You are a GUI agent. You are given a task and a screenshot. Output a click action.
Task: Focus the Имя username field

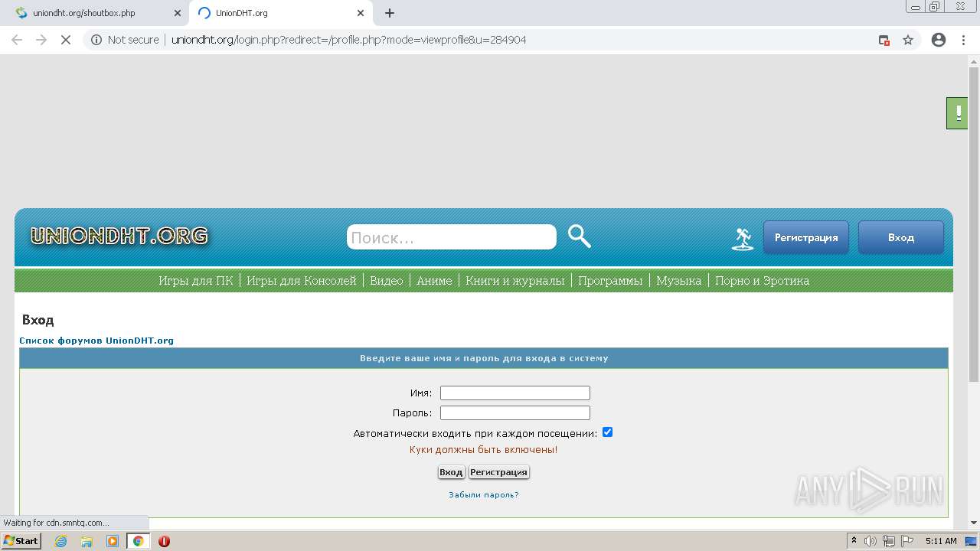[515, 393]
